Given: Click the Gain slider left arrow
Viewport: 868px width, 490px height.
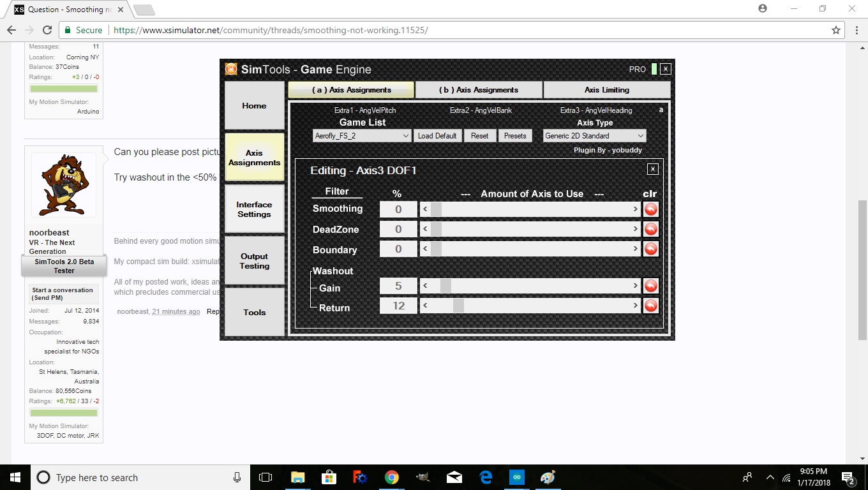Looking at the screenshot, I should point(425,286).
